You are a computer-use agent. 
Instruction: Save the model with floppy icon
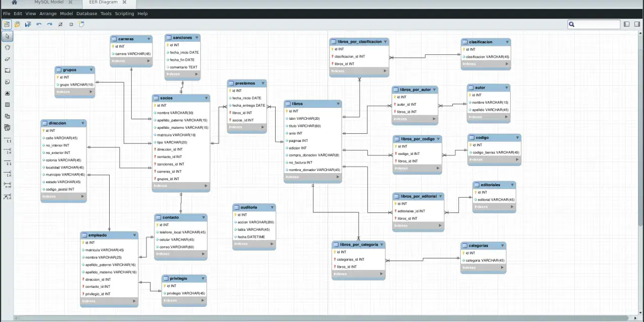click(x=28, y=24)
